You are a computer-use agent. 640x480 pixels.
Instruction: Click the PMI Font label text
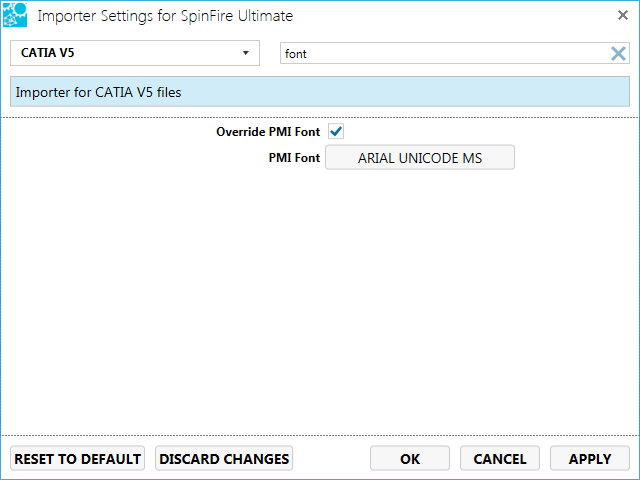(x=294, y=158)
